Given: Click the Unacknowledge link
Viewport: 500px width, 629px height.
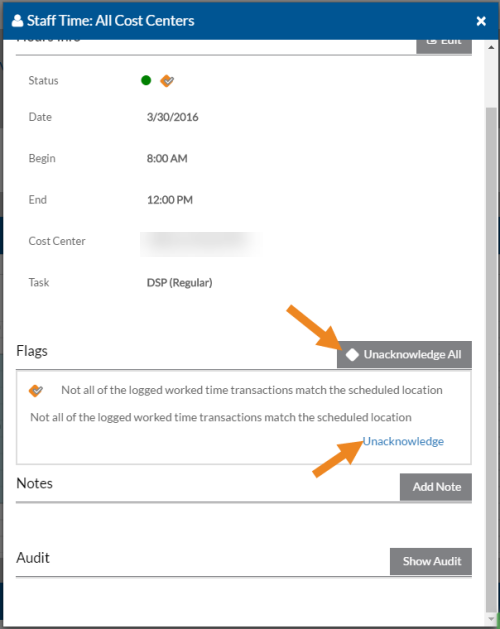Looking at the screenshot, I should [403, 441].
